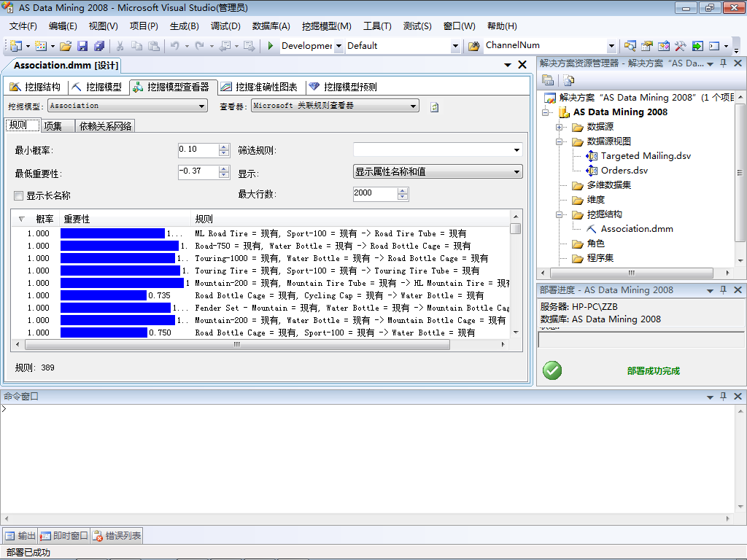Click the Object Browser toolbar icon

tap(664, 46)
